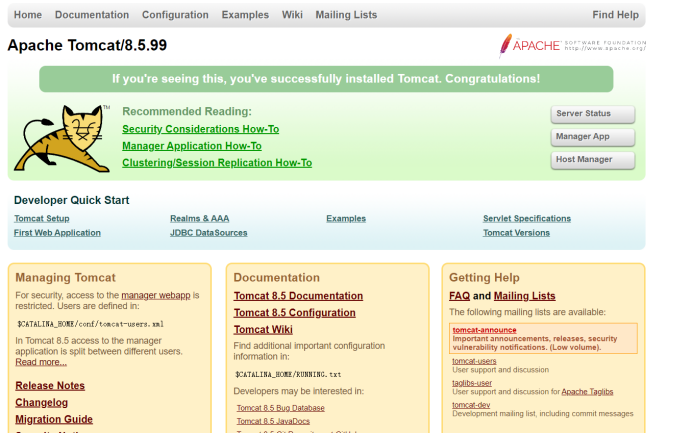Click the Developer Quick Start heading
The height and width of the screenshot is (433, 692).
coord(71,200)
